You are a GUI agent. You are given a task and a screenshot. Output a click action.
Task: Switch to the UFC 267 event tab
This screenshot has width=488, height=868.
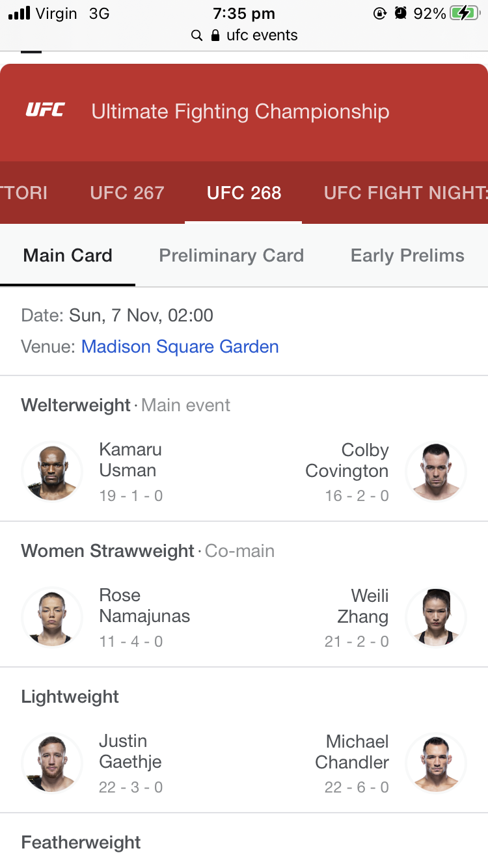pyautogui.click(x=127, y=193)
